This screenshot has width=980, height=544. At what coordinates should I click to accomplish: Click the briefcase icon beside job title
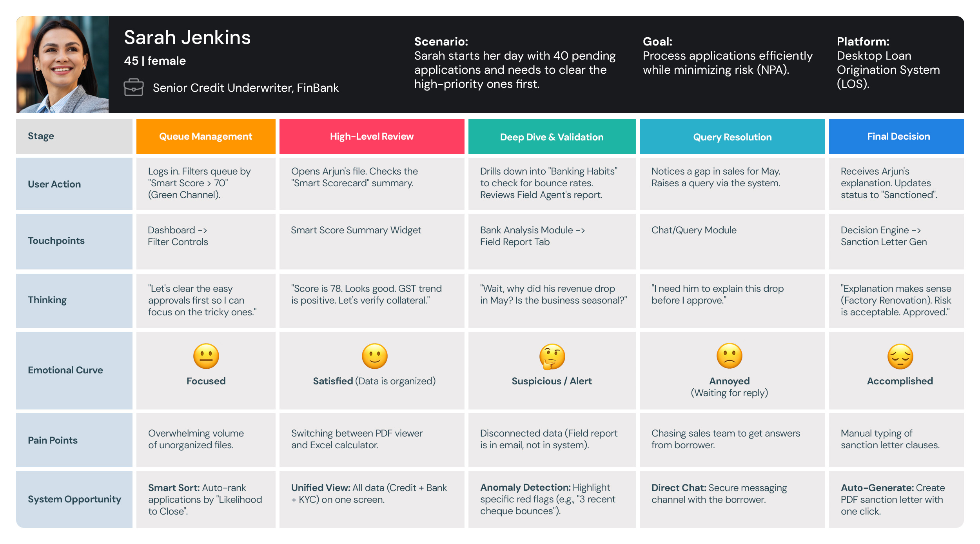[133, 87]
